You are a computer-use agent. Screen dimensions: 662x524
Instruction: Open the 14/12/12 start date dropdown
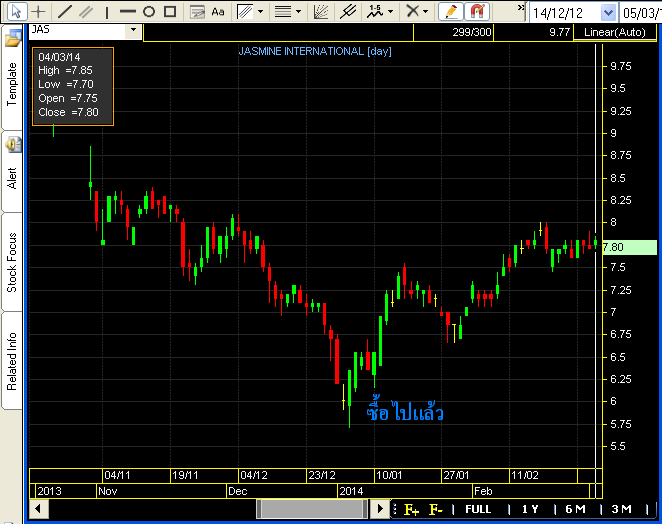[608, 13]
